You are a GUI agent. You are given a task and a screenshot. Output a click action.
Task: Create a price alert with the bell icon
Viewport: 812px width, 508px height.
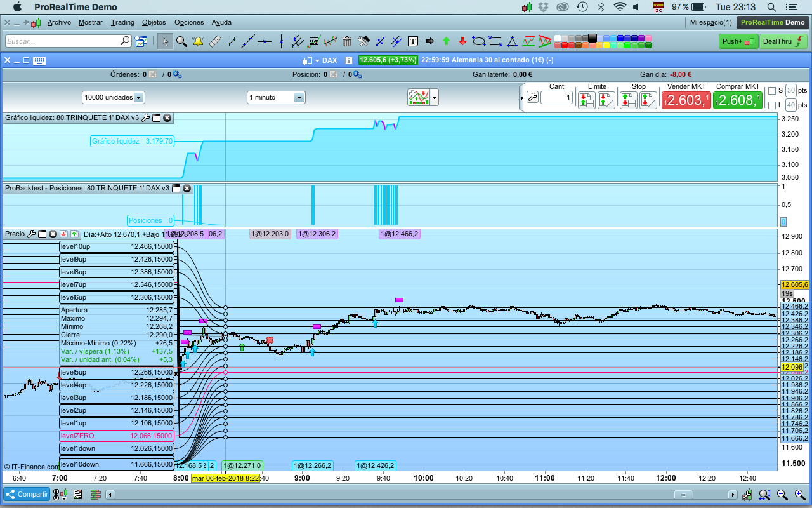[x=198, y=41]
